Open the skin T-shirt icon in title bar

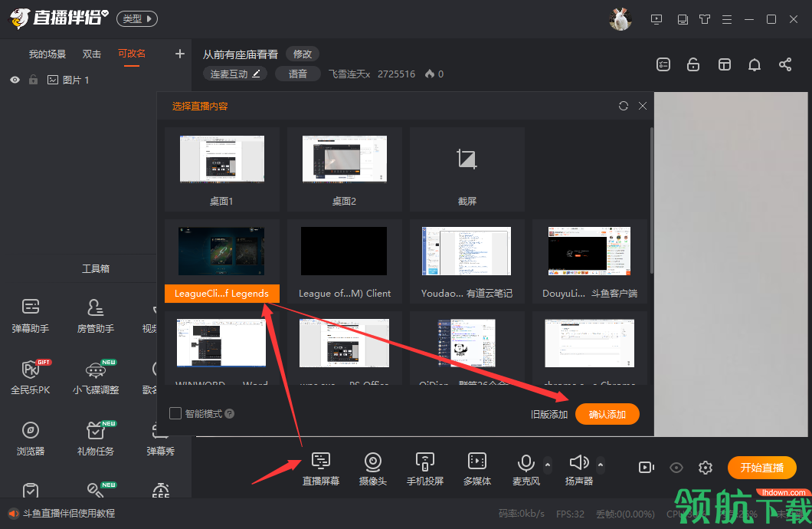pos(704,20)
